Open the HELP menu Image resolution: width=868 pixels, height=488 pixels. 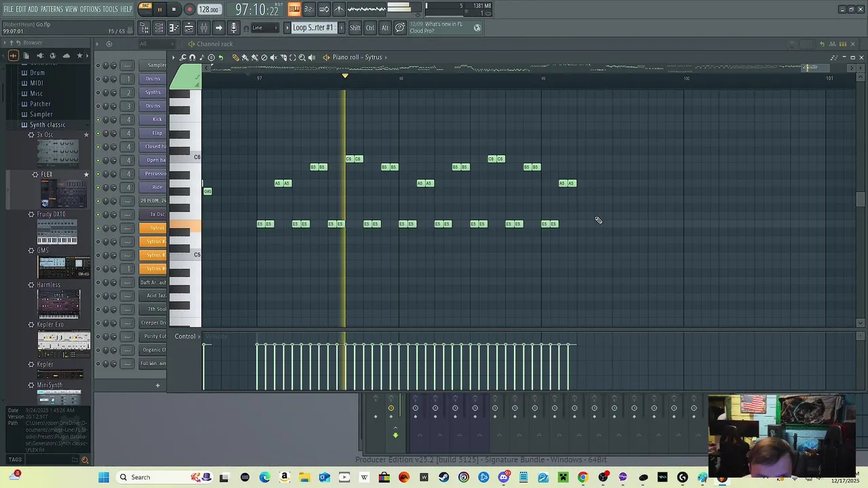point(126,9)
